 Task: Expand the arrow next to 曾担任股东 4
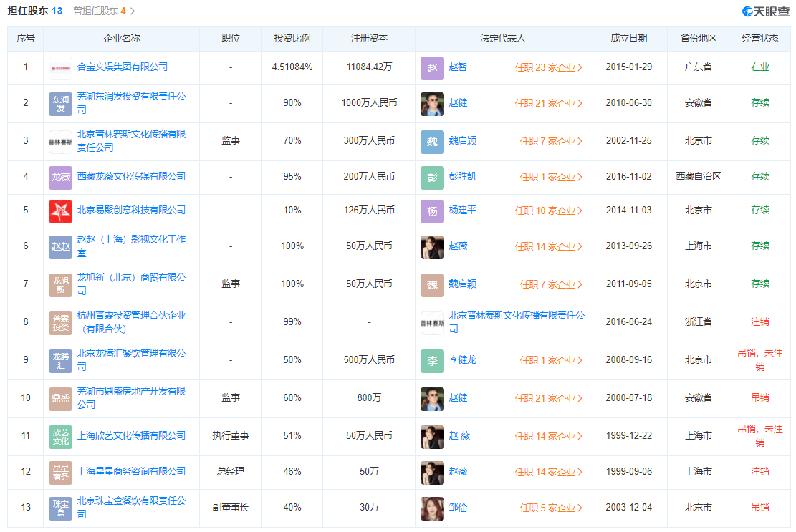pos(133,11)
